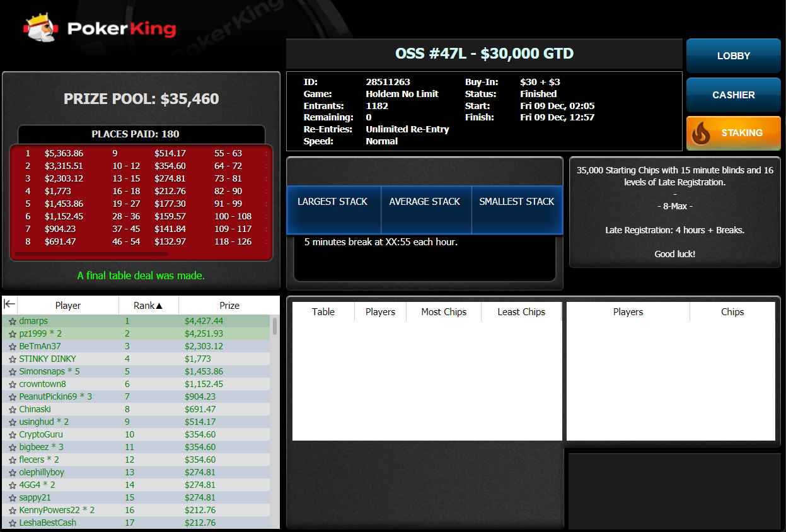The image size is (786, 532).
Task: Open the Lobby
Action: click(x=733, y=56)
